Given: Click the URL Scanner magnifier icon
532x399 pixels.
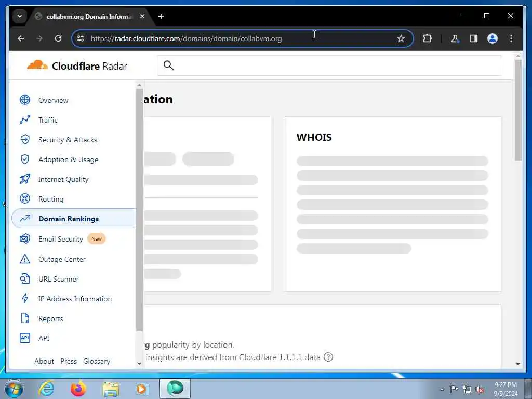Looking at the screenshot, I should 25,278.
